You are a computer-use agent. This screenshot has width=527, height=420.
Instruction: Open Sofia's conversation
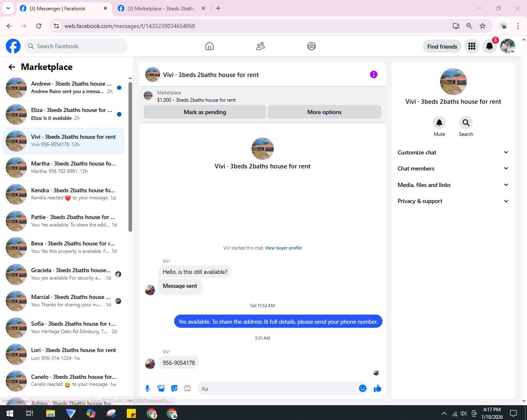[x=64, y=328]
